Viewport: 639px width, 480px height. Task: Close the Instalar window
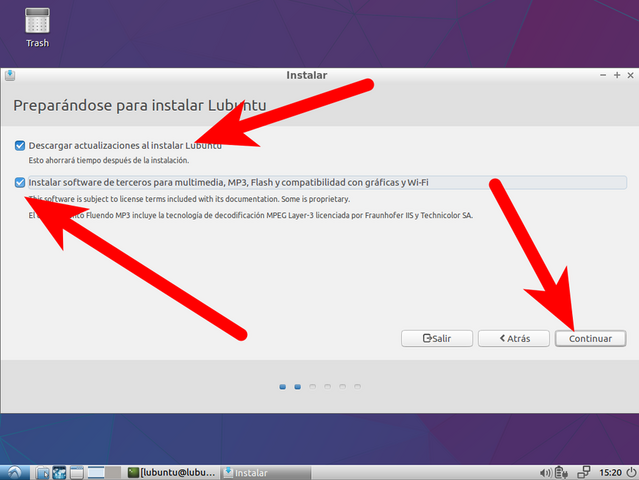point(630,75)
